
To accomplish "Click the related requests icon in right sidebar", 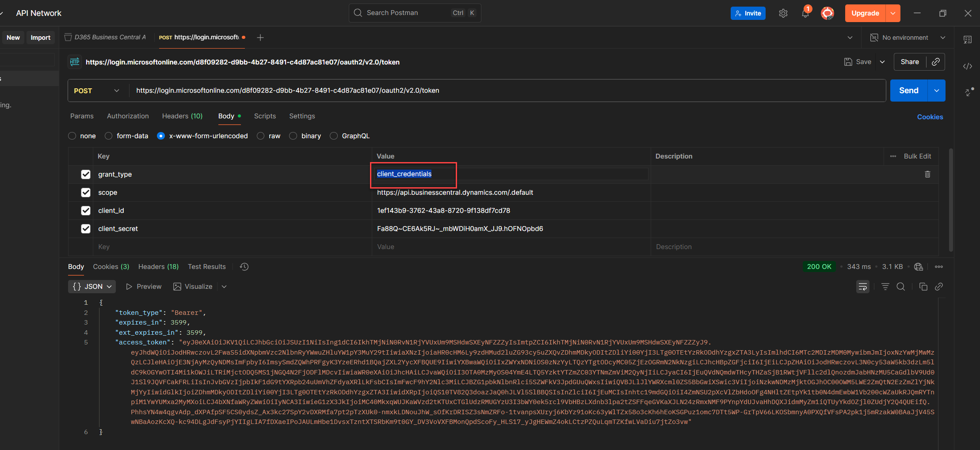I will tap(969, 91).
